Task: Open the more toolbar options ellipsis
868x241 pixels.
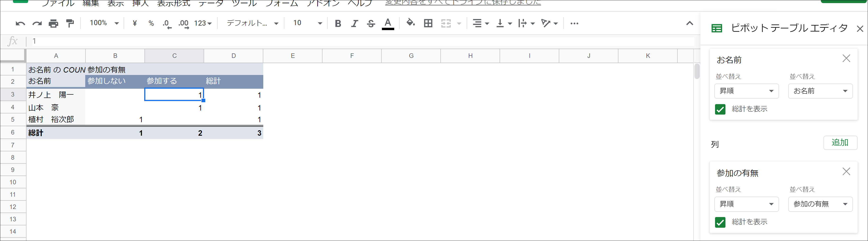Action: (x=574, y=23)
